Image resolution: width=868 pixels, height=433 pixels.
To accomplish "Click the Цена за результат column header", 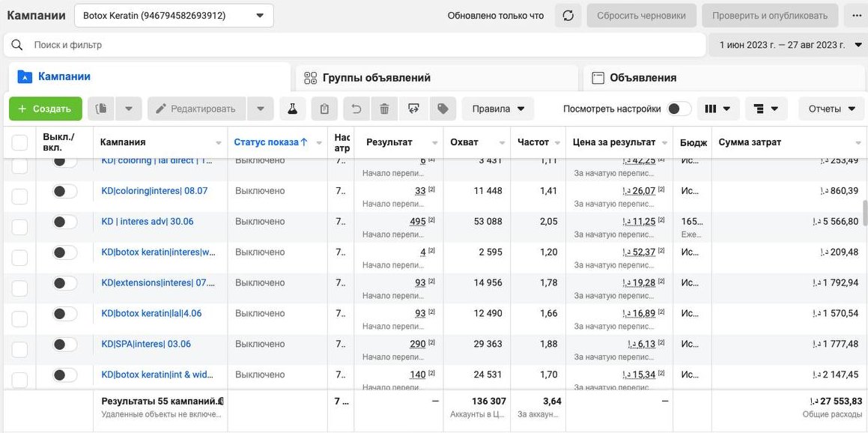I will click(614, 142).
